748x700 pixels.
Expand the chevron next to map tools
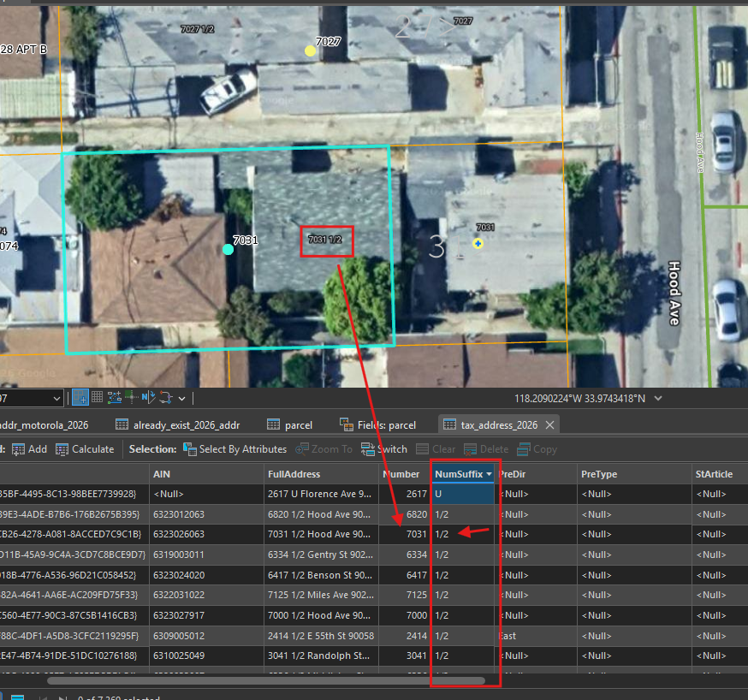(181, 398)
